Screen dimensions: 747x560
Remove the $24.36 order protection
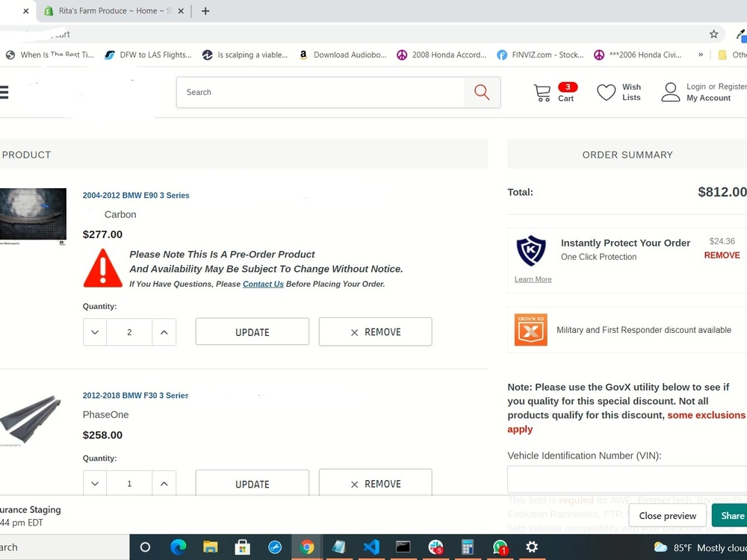click(722, 255)
